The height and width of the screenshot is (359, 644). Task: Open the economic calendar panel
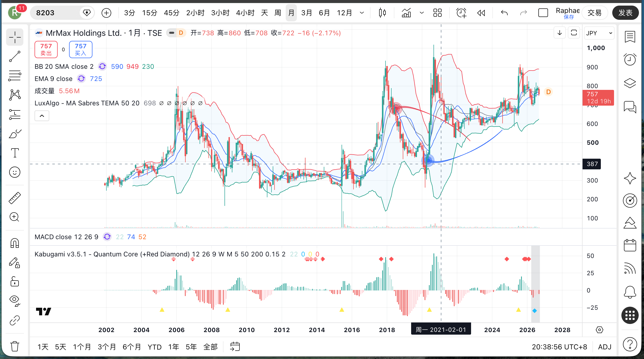630,245
